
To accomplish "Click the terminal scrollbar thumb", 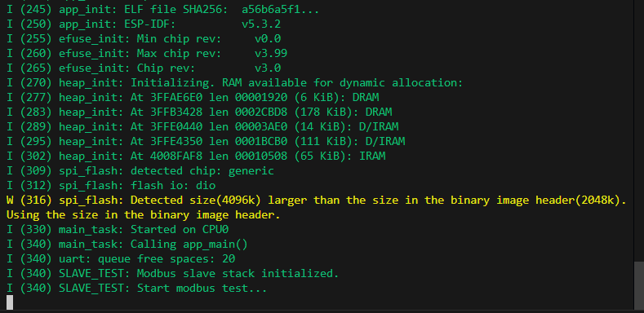I will (639, 285).
